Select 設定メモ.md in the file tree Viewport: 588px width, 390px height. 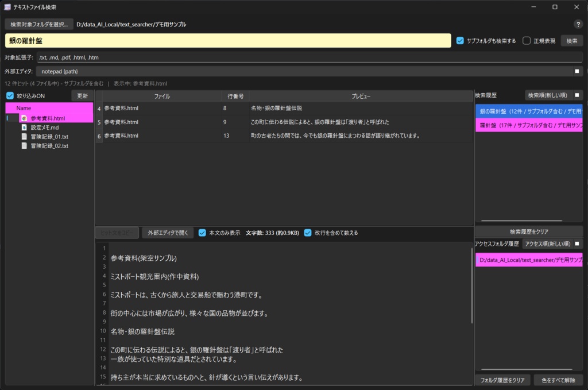45,128
